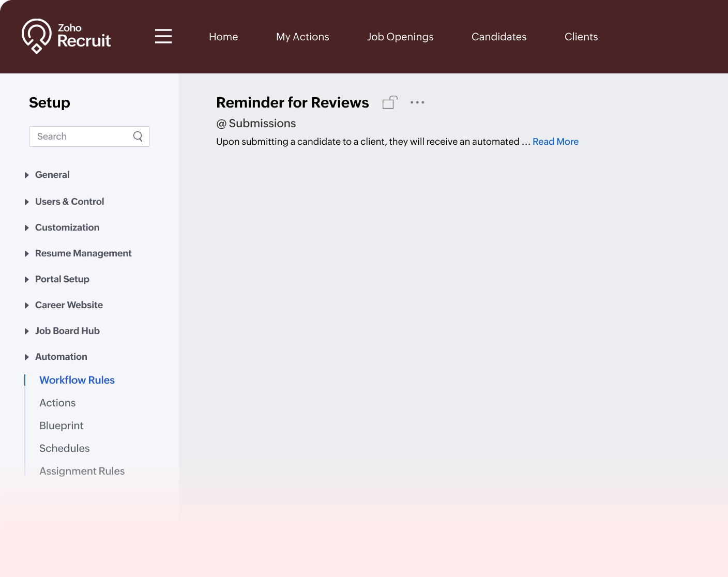Open the three-dot more options menu
The height and width of the screenshot is (577, 728).
point(417,102)
